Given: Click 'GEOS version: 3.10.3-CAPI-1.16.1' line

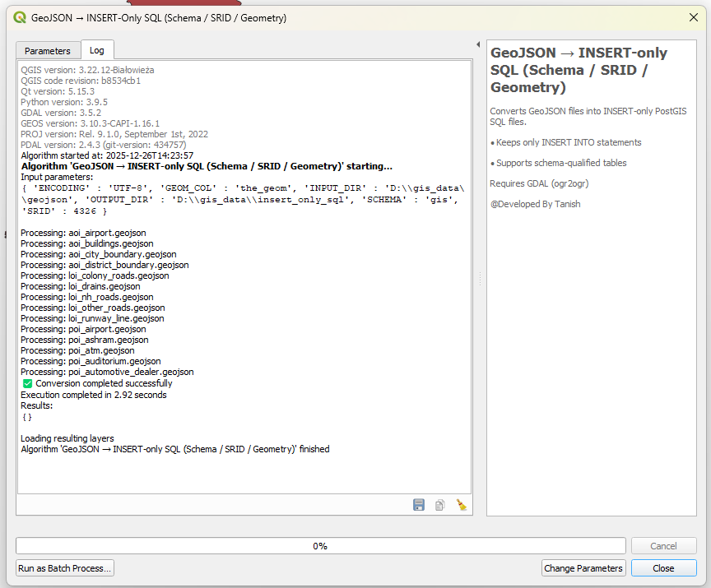Looking at the screenshot, I should pyautogui.click(x=91, y=123).
